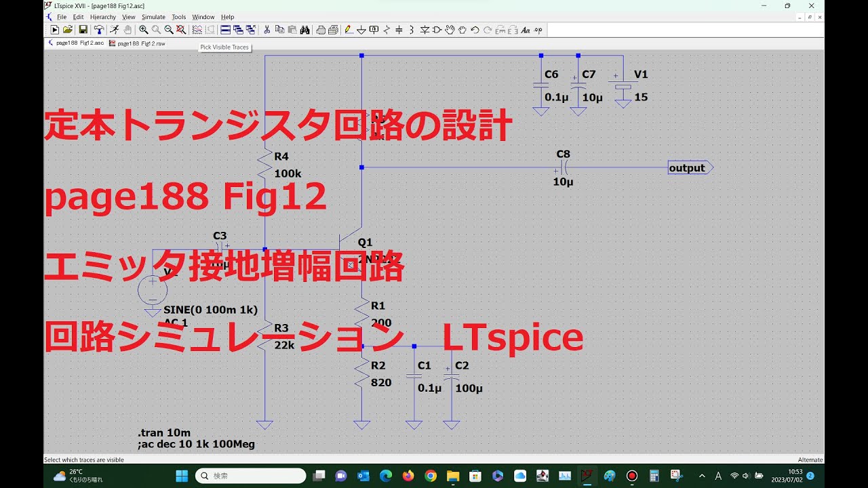This screenshot has height=488, width=868.
Task: Click the Pick Visible Traces icon
Action: 197,30
